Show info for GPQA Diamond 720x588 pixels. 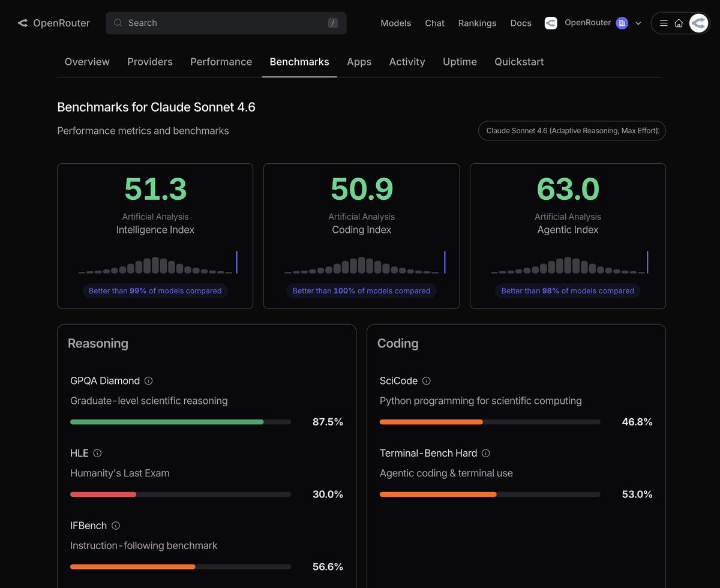[x=149, y=381]
